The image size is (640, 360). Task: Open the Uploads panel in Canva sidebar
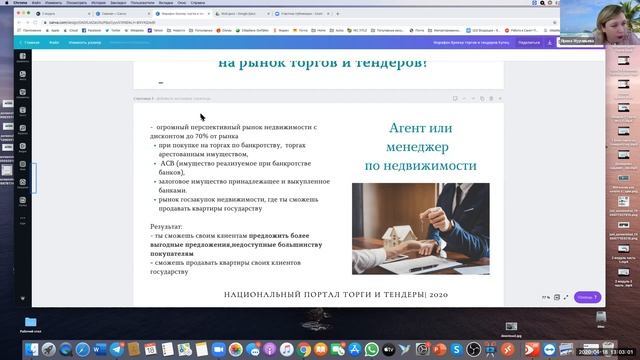pos(22,183)
